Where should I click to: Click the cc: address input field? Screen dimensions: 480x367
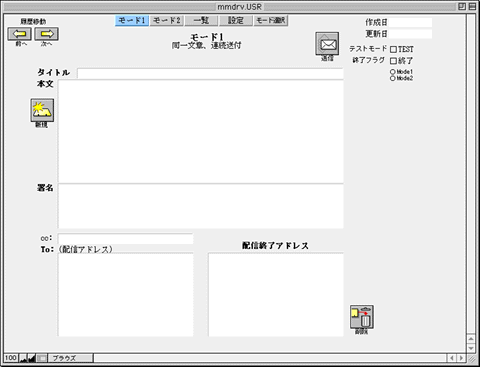[x=125, y=239]
